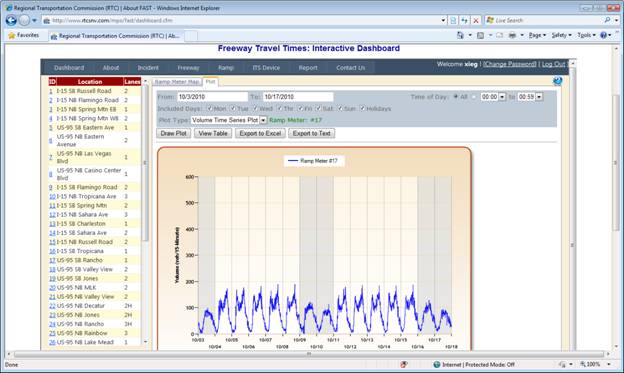
Task: Click Export to Excel button
Action: point(260,133)
